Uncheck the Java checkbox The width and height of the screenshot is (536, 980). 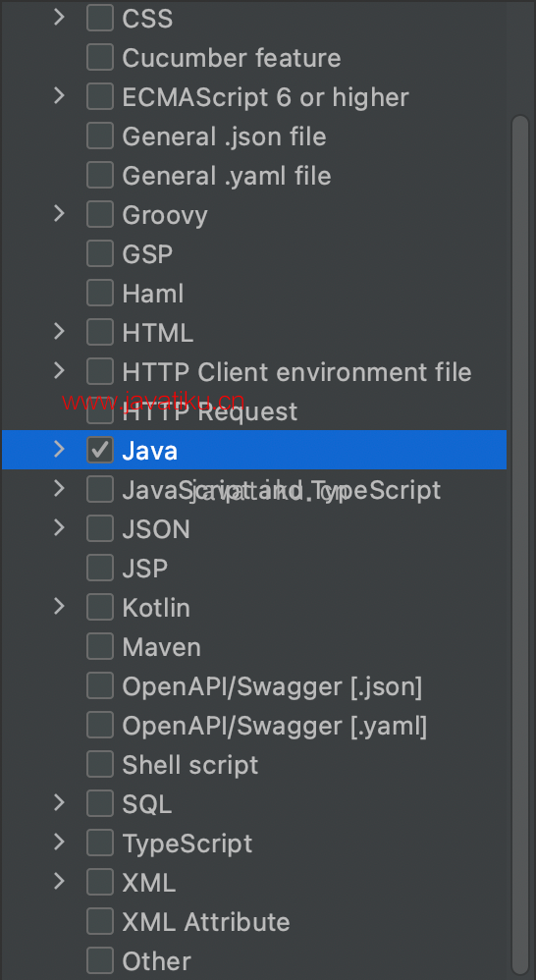(x=100, y=450)
